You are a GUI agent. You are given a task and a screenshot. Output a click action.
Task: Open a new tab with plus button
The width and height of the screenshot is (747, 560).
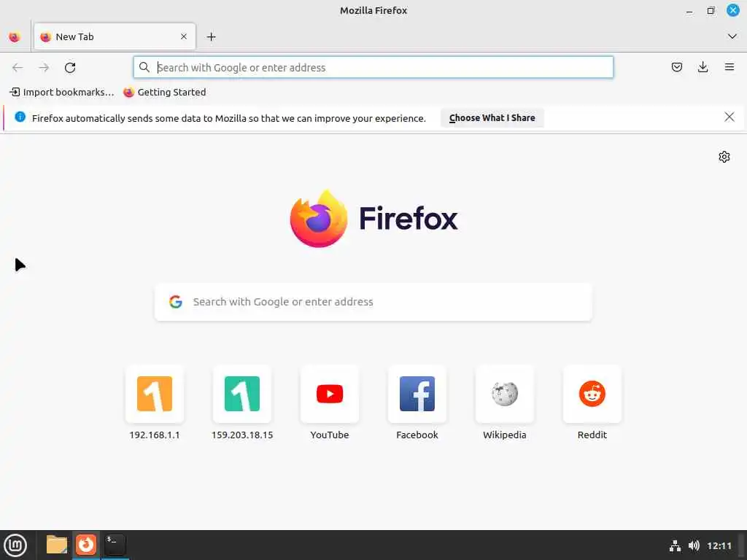211,36
